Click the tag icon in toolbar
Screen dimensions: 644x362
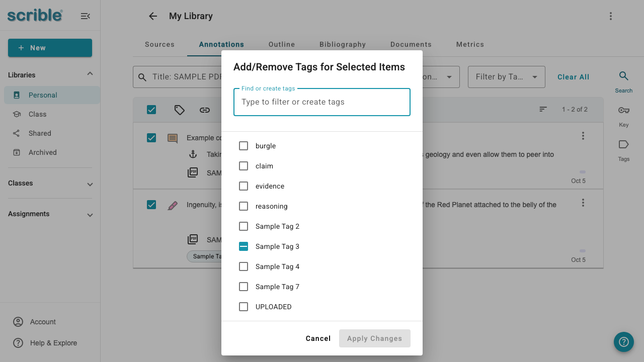(x=180, y=110)
